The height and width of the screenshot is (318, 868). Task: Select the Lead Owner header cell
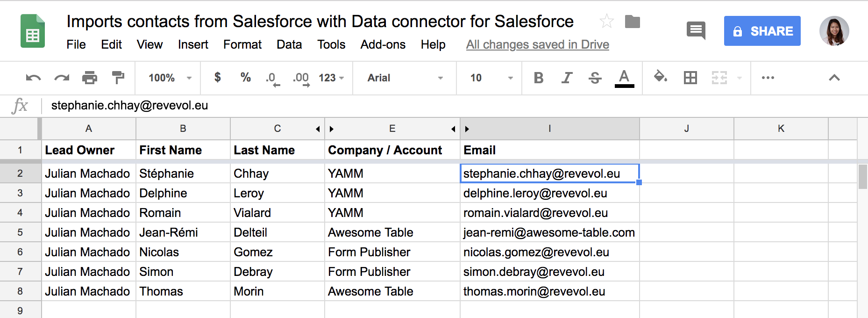pyautogui.click(x=89, y=150)
